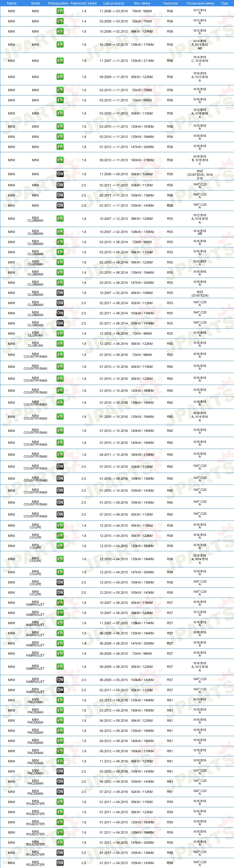
Task: Click 1.4 capacity in the 70kW / 95KM row
Action: (x=83, y=11)
